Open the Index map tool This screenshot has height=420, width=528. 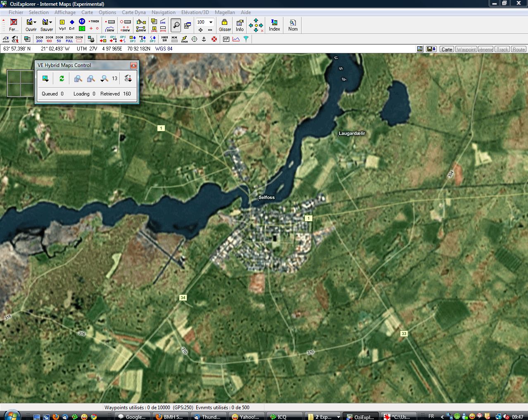click(274, 25)
